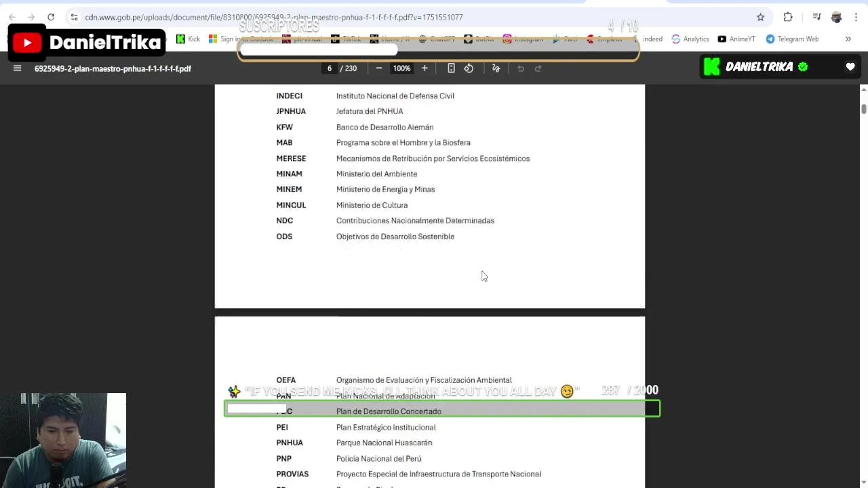868x488 pixels.
Task: Show more bookmarks with the double chevron
Action: pos(848,39)
